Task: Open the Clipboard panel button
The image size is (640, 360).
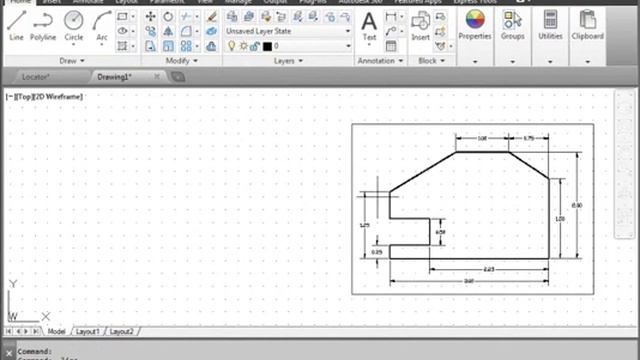Action: tap(587, 25)
